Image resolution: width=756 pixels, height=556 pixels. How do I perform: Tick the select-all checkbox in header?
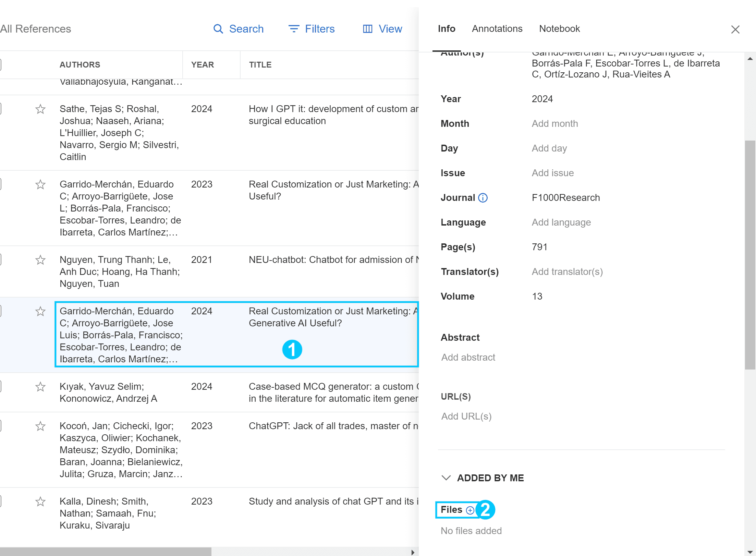[0, 65]
